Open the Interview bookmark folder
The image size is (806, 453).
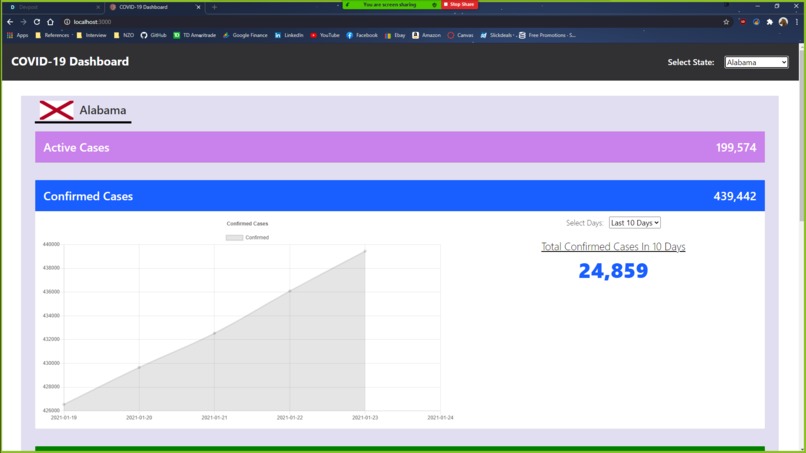pos(91,35)
